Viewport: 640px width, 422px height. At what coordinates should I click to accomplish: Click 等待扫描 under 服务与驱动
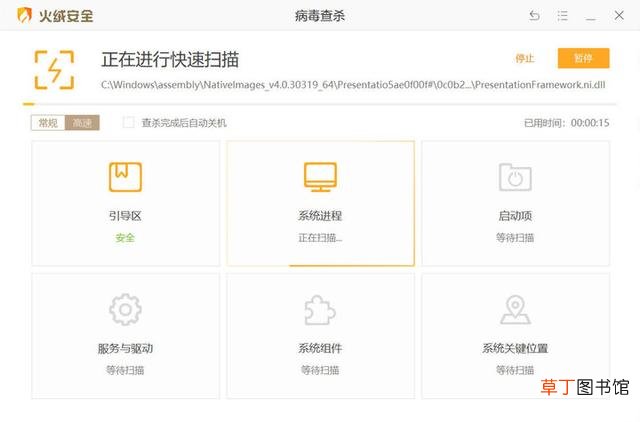point(125,370)
